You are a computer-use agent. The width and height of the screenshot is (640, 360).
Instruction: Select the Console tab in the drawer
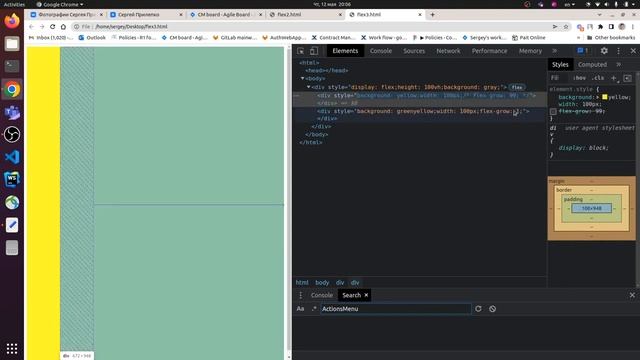322,295
